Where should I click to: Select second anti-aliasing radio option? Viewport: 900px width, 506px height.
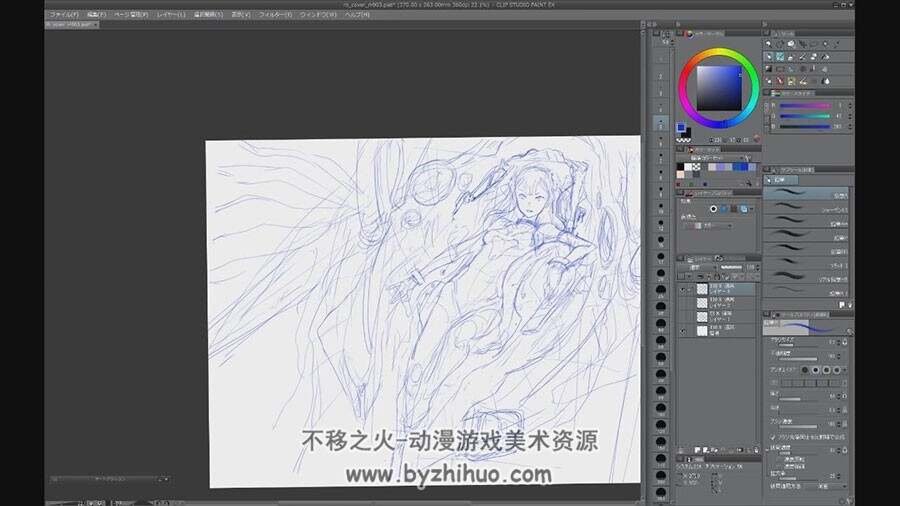tap(816, 371)
